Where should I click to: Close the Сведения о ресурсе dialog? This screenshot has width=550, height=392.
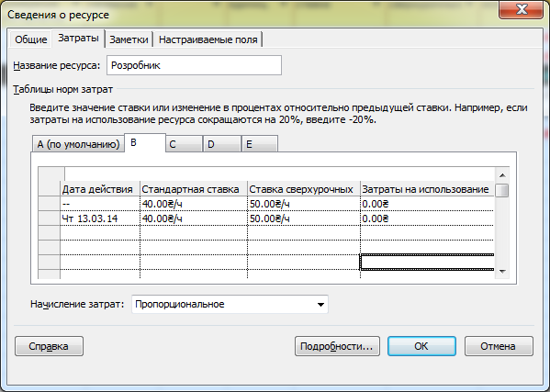pyautogui.click(x=522, y=10)
